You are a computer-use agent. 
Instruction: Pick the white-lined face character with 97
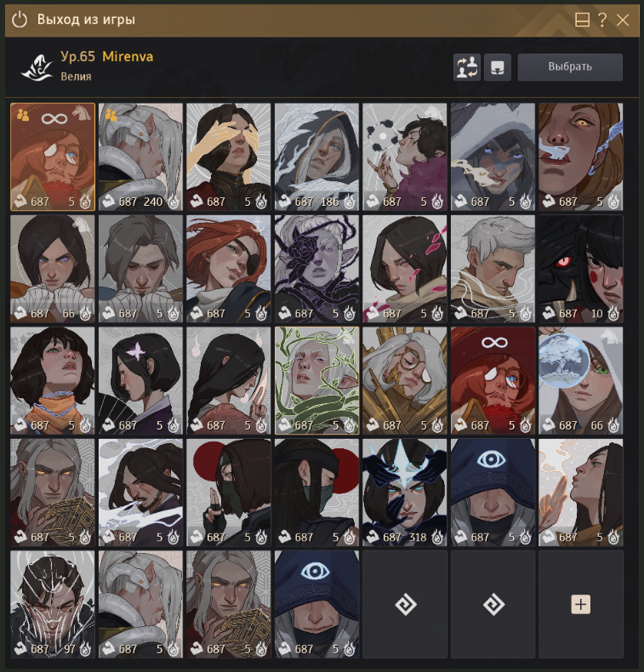click(52, 604)
